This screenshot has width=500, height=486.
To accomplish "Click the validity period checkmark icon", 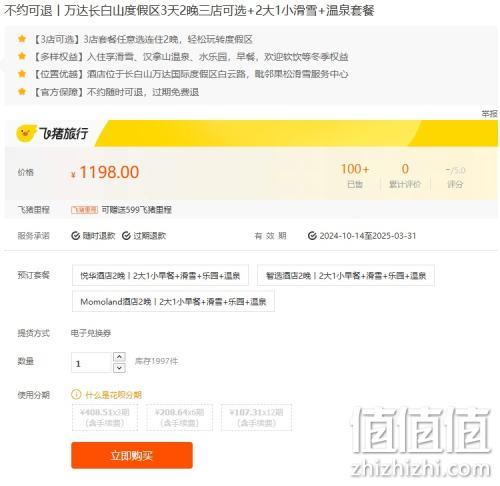I will coord(312,236).
